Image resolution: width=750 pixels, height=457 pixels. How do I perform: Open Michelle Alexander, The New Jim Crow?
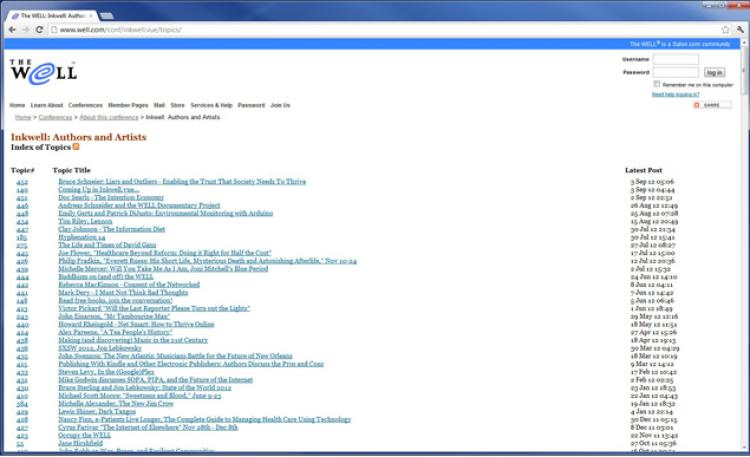(116, 403)
